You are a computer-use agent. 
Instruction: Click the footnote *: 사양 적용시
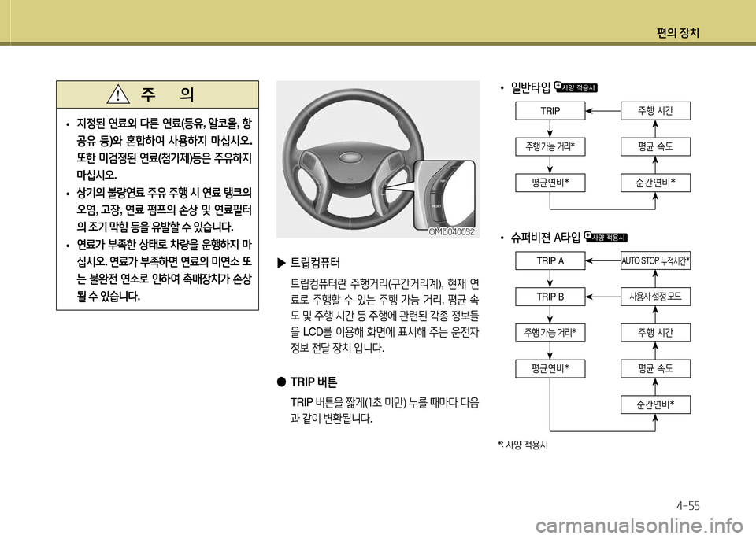point(523,445)
